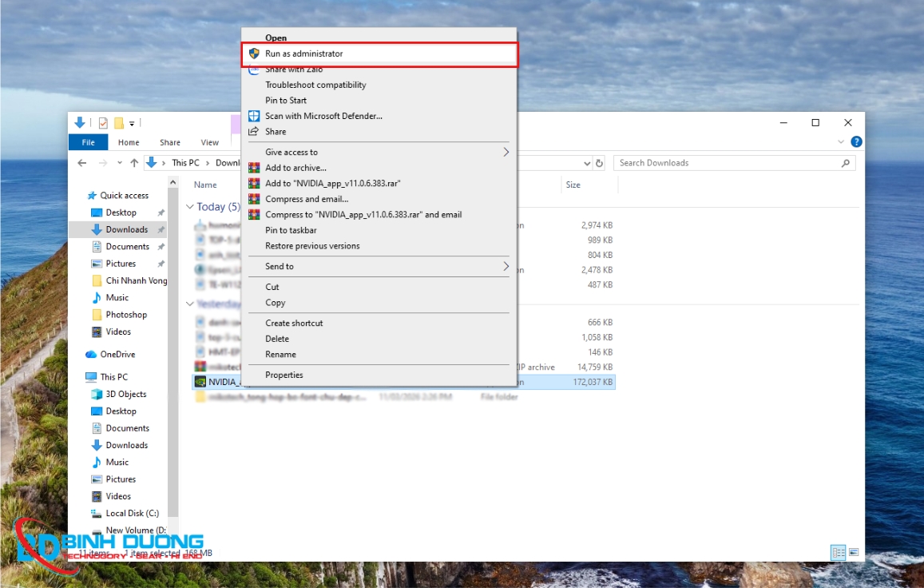This screenshot has height=588, width=924.
Task: Click the WinRAR Add to archive icon
Action: coord(255,167)
